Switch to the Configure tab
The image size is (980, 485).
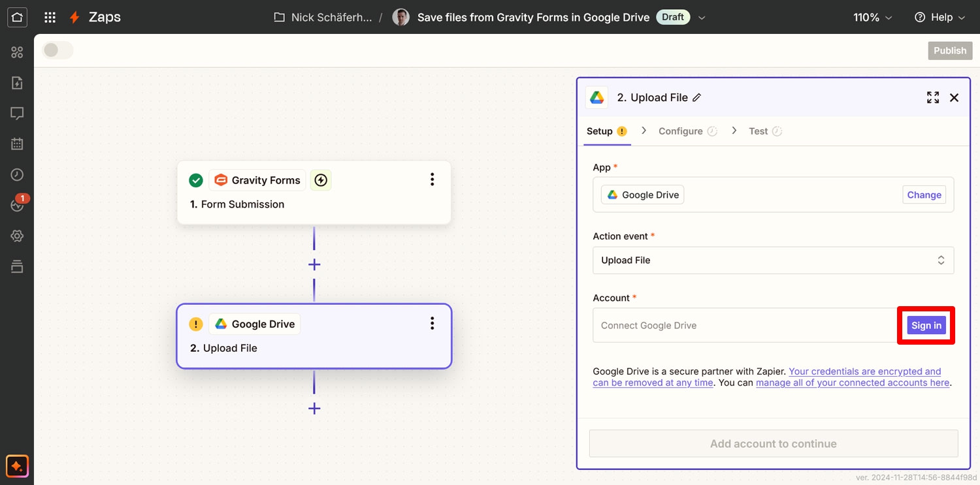(x=688, y=131)
